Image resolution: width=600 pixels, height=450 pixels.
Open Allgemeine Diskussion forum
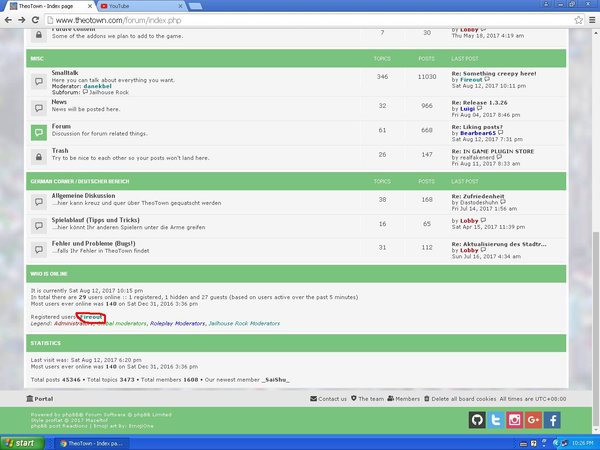tap(83, 196)
